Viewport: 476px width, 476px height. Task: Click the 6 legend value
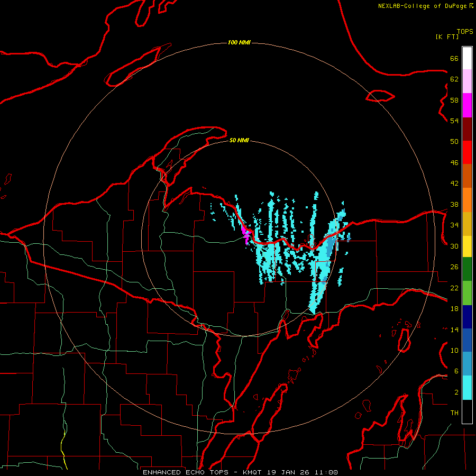[x=456, y=371]
